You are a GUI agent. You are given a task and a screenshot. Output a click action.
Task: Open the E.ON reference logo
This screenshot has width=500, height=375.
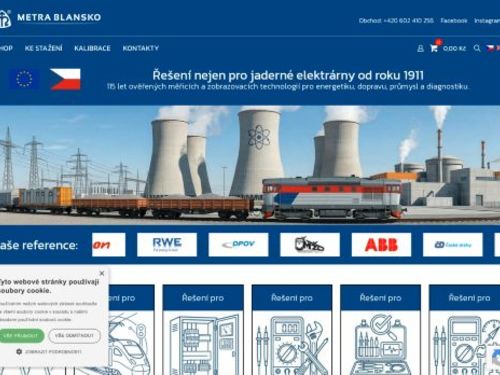pos(109,245)
